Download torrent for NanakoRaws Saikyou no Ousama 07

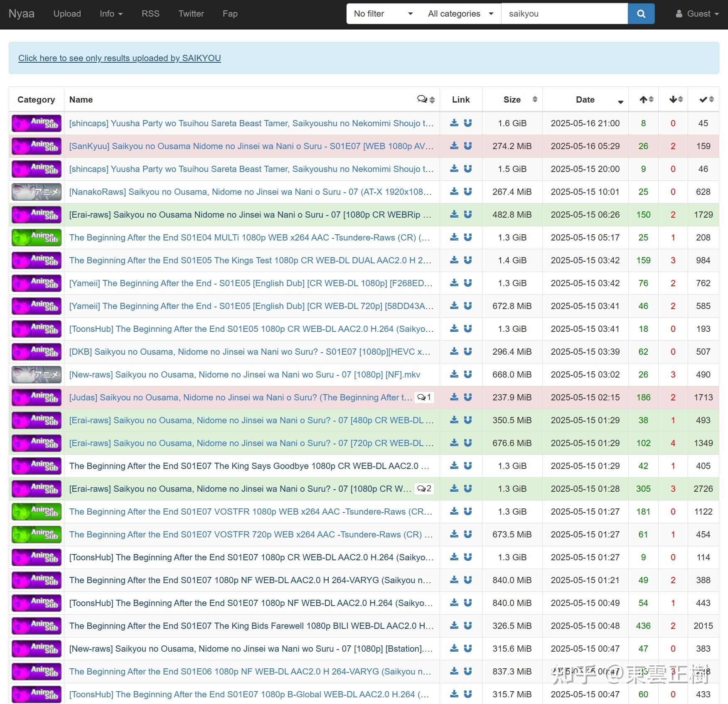coord(454,191)
